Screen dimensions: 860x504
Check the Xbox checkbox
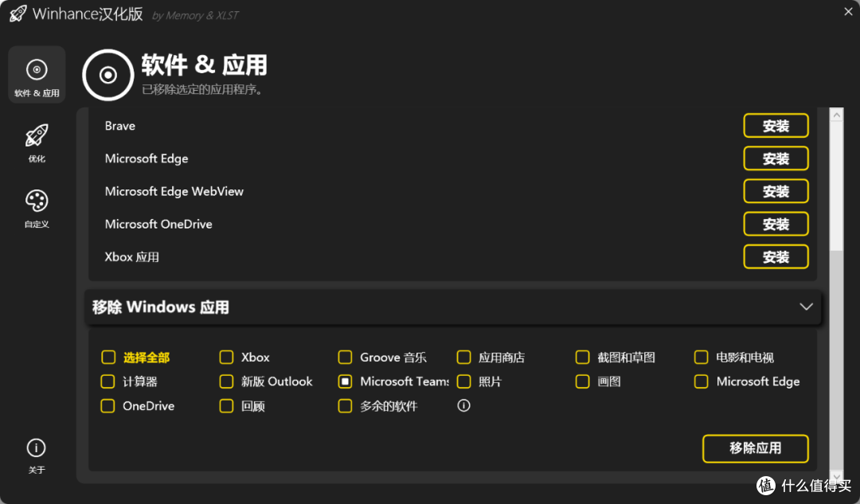(x=226, y=357)
